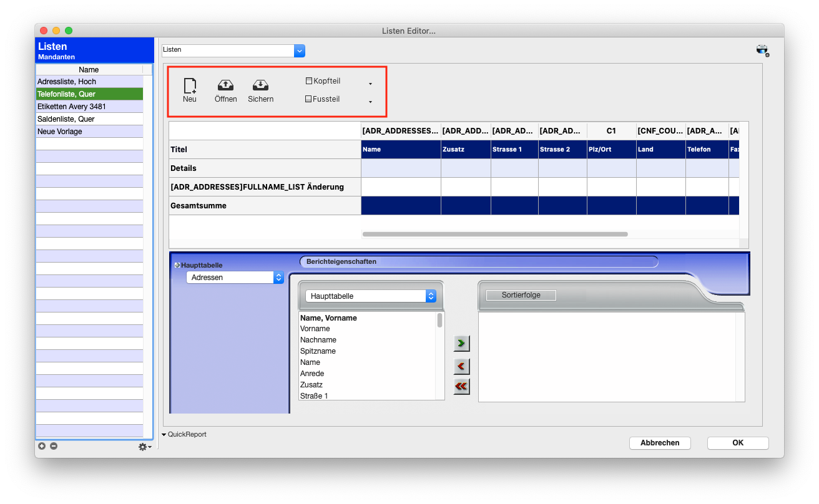Click the [ADR_ADDRESSES... column header
Viewport: 819px width, 504px height.
[x=401, y=131]
